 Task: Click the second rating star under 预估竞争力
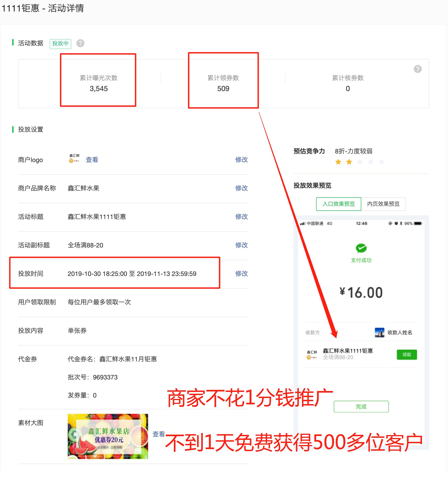(349, 162)
